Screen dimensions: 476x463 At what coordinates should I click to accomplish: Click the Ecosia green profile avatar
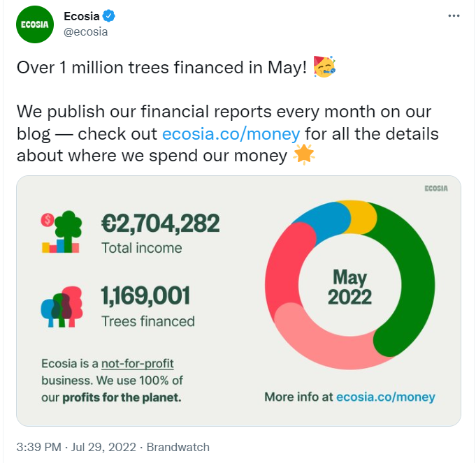tap(35, 24)
